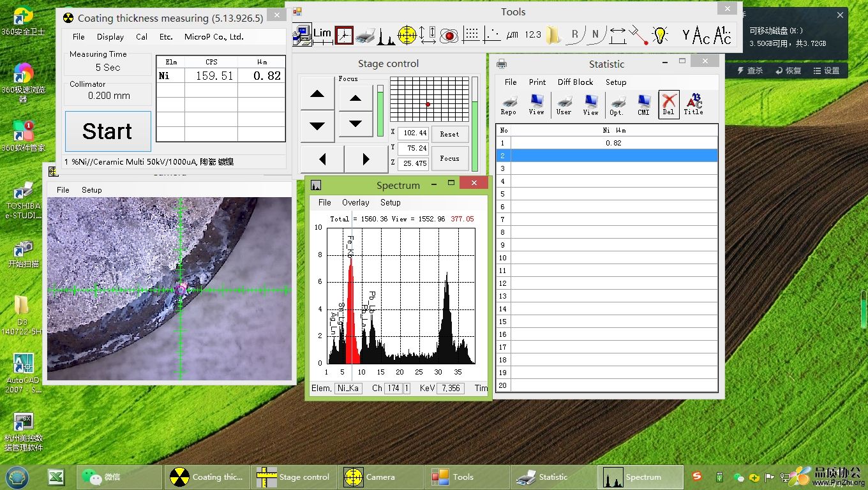
Task: Click the N curve icon
Action: tap(595, 34)
